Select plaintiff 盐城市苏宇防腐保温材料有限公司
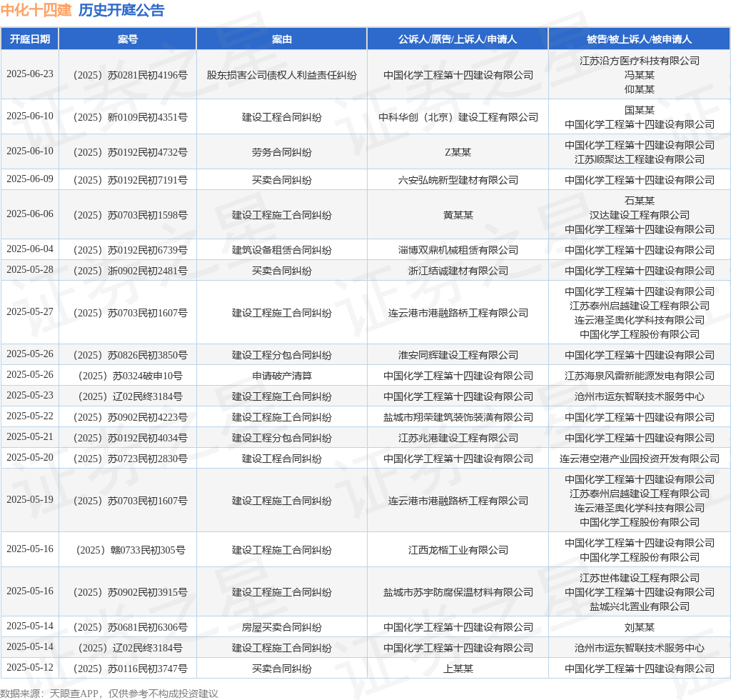This screenshot has width=731, height=700. [x=458, y=592]
